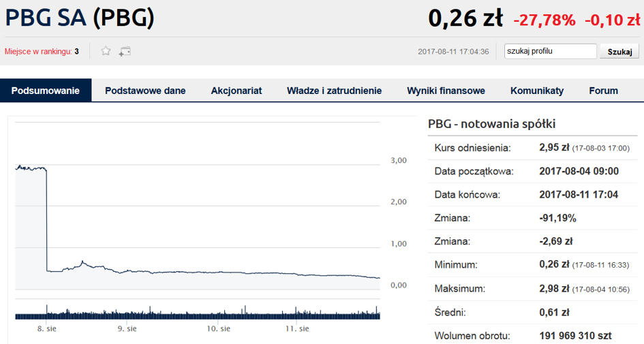The width and height of the screenshot is (644, 344).
Task: Click the Maksimum value '2,98 zł'
Action: (554, 289)
